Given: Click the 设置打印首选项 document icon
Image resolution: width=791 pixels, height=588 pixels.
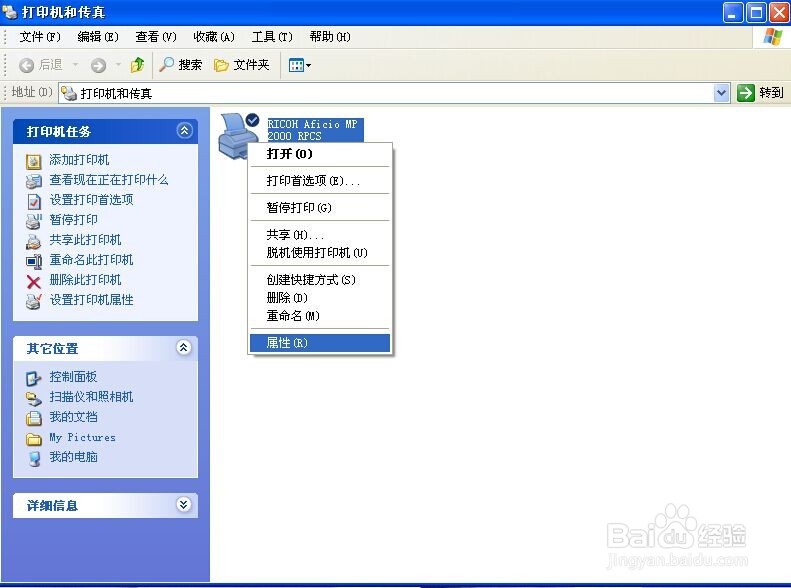Looking at the screenshot, I should point(34,201).
